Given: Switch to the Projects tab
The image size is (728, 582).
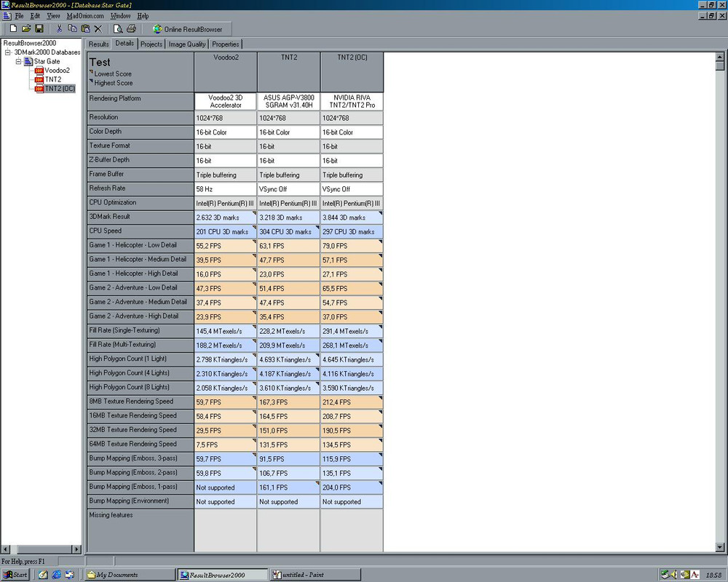Looking at the screenshot, I should click(151, 44).
